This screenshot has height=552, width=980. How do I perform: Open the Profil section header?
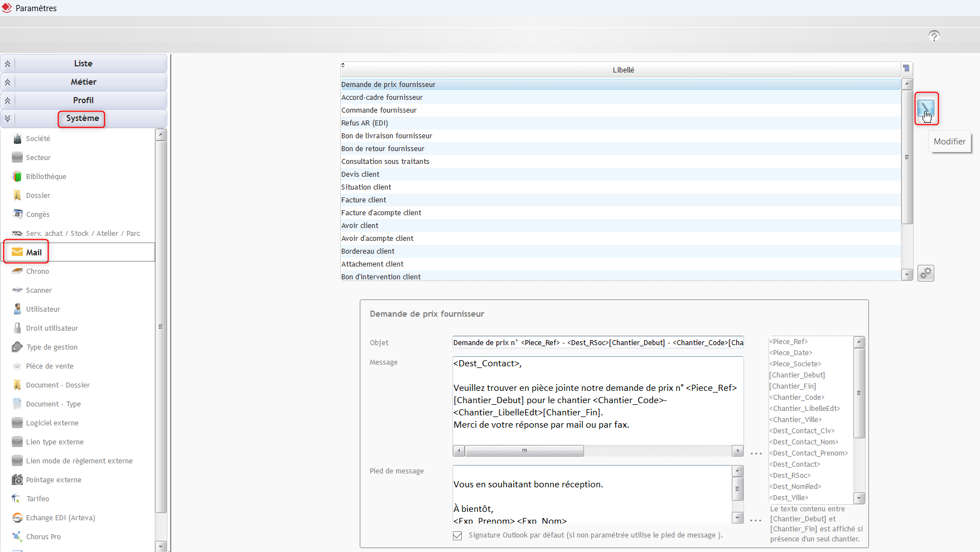(83, 100)
